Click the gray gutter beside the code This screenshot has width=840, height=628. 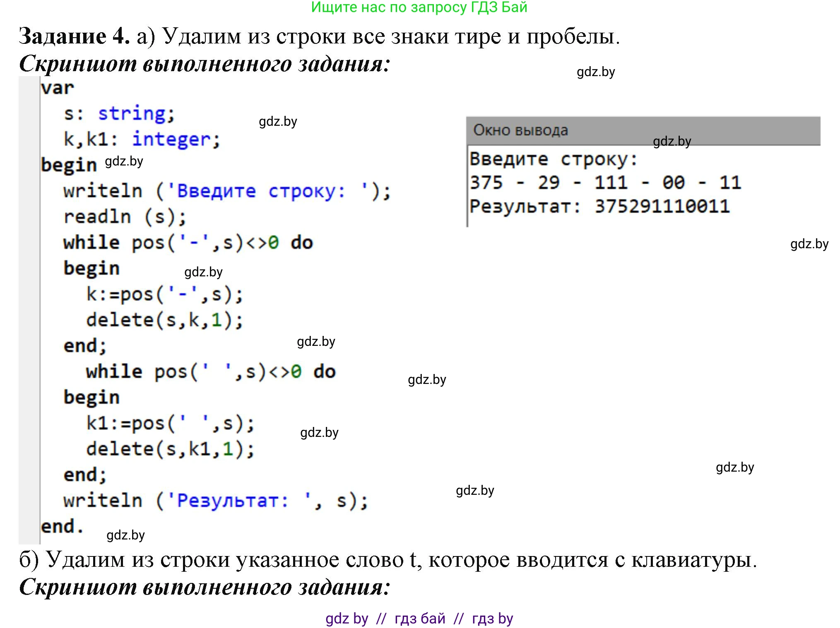28,290
